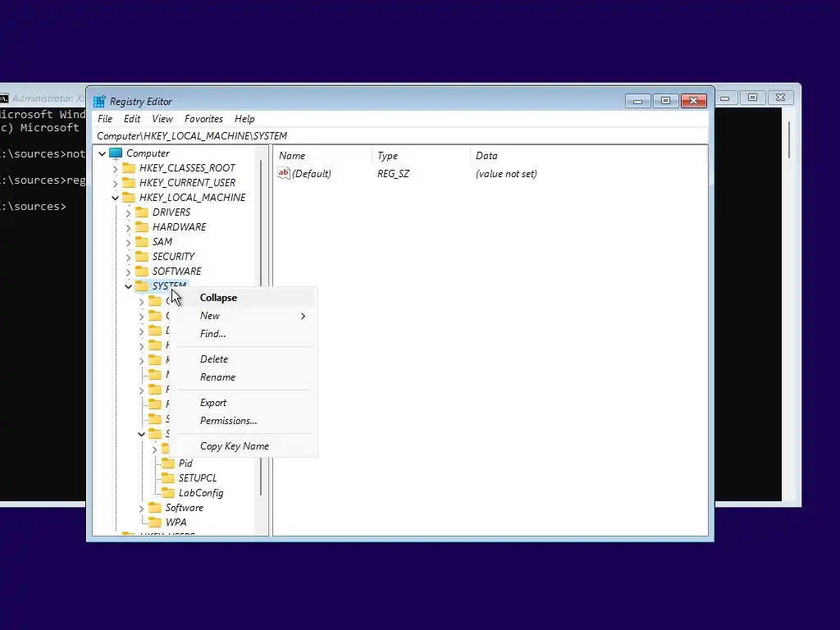Select the LabConfig key label
This screenshot has height=630, width=840.
(x=201, y=493)
